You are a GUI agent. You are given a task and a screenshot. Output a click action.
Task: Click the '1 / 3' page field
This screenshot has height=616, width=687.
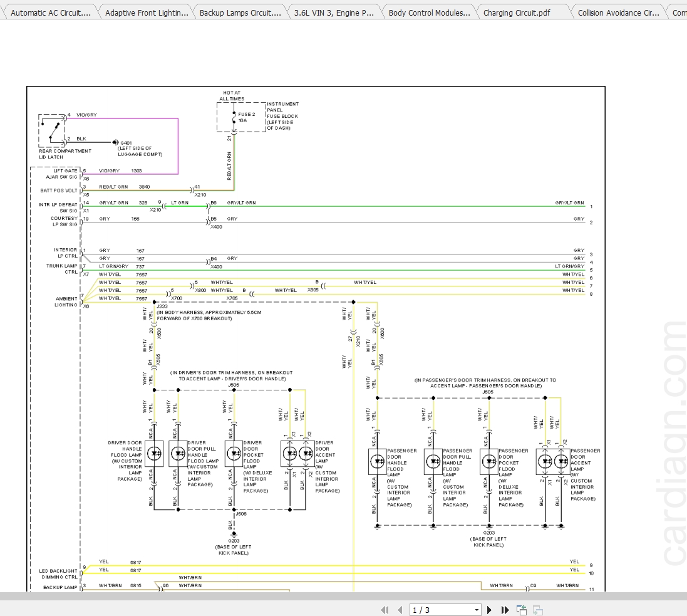441,610
